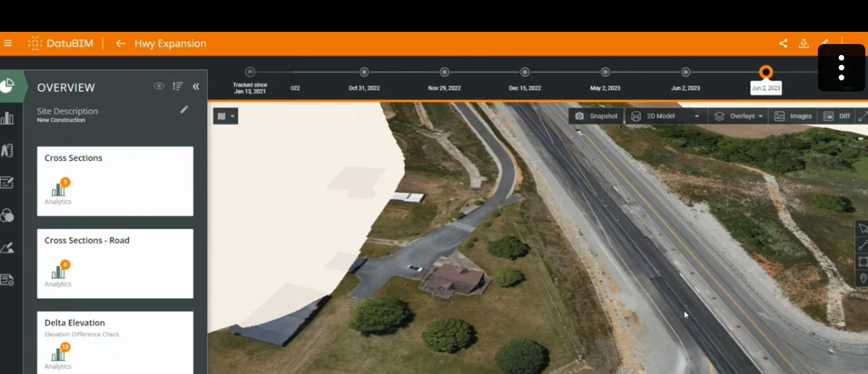Open the Cross Sections card
Screen dimensions: 868x374
[115, 181]
